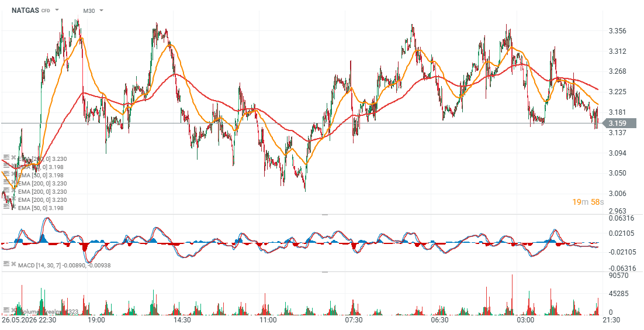The height and width of the screenshot is (330, 644).
Task: Click the CFD label next to NATGAS
Action: point(46,11)
